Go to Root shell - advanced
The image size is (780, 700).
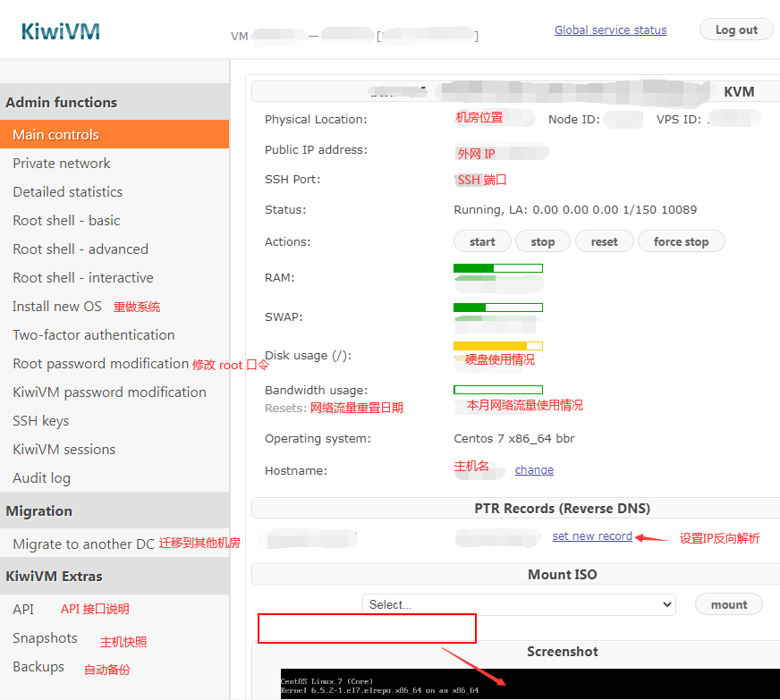[x=81, y=249]
